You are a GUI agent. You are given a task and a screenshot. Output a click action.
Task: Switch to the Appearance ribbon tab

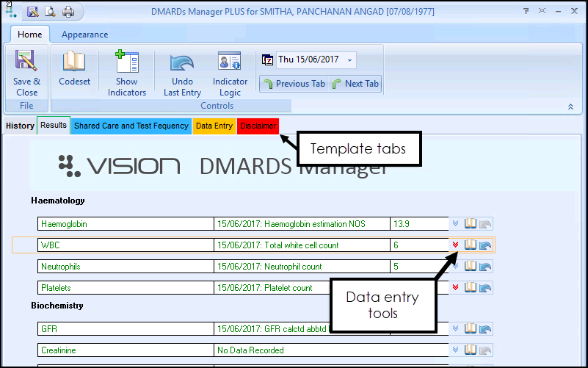pos(84,35)
